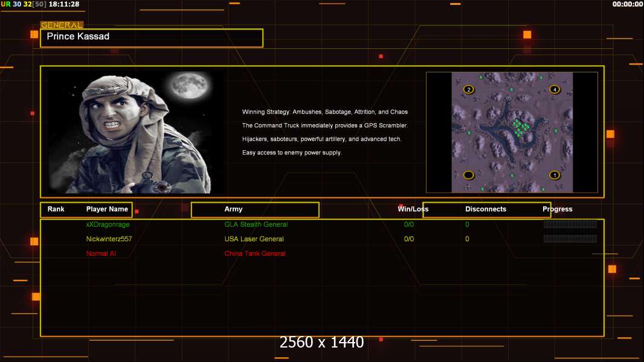Open the GLA Stealth General army entry
Image resolution: width=644 pixels, height=362 pixels.
click(x=256, y=224)
